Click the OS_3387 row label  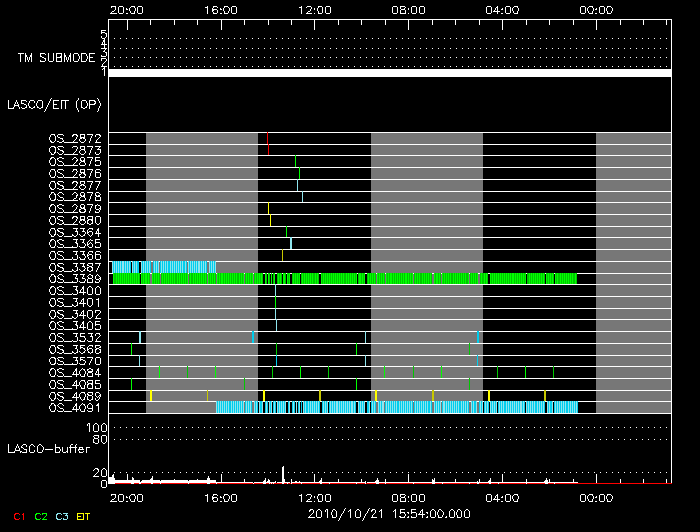click(75, 267)
